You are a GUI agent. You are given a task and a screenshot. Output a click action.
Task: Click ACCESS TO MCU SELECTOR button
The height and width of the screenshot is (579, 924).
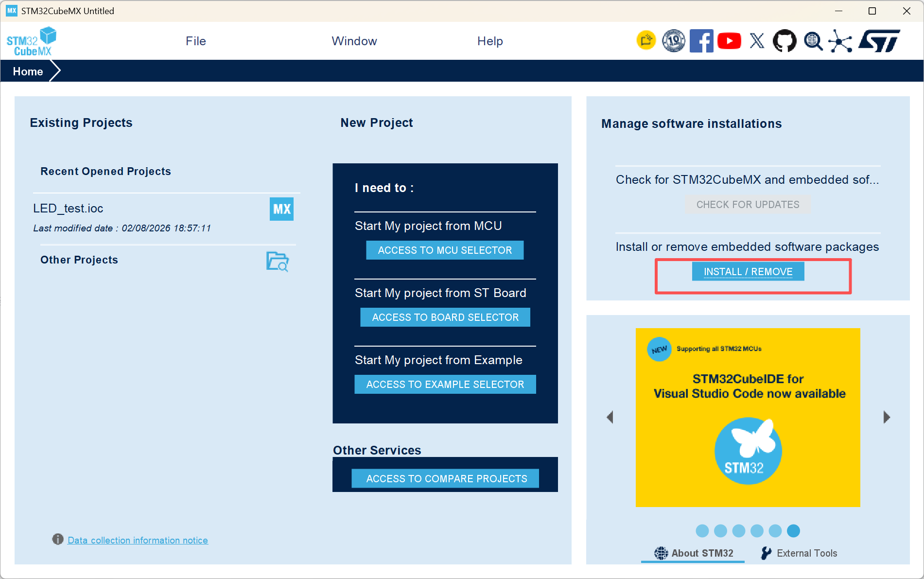click(445, 250)
